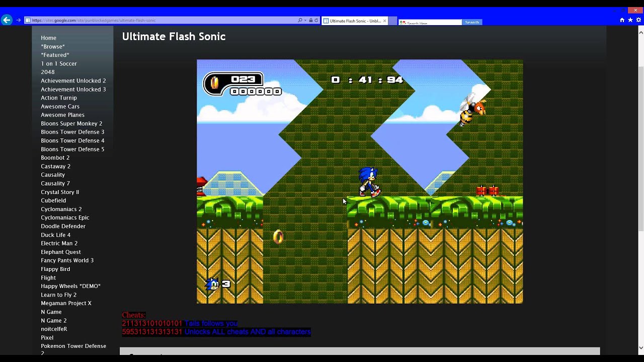Open the *Featured* sidebar link
The height and width of the screenshot is (362, 644).
tap(55, 55)
